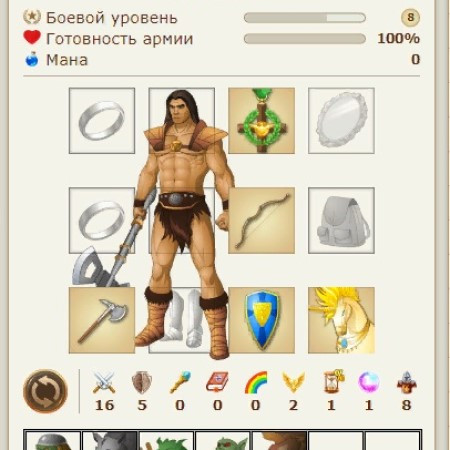Click the shield defense stat icon
The width and height of the screenshot is (450, 450).
pyautogui.click(x=142, y=382)
